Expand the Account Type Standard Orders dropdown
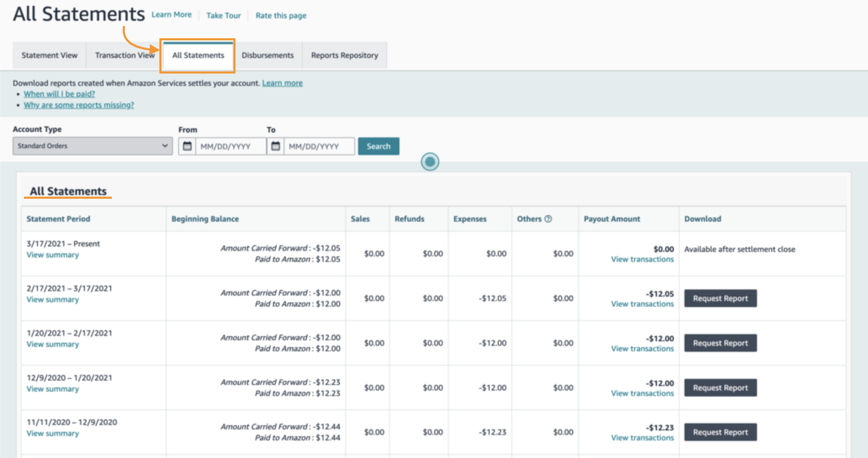The image size is (868, 458). [93, 146]
